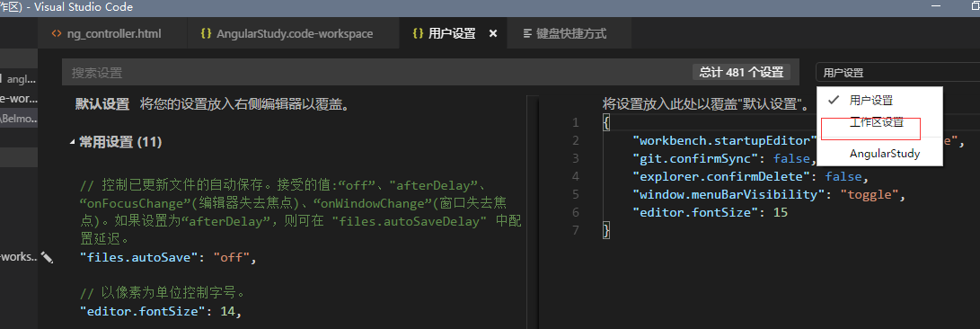Click the "files.autoSave" setting line
Image resolution: width=980 pixels, height=329 pixels.
tap(168, 257)
